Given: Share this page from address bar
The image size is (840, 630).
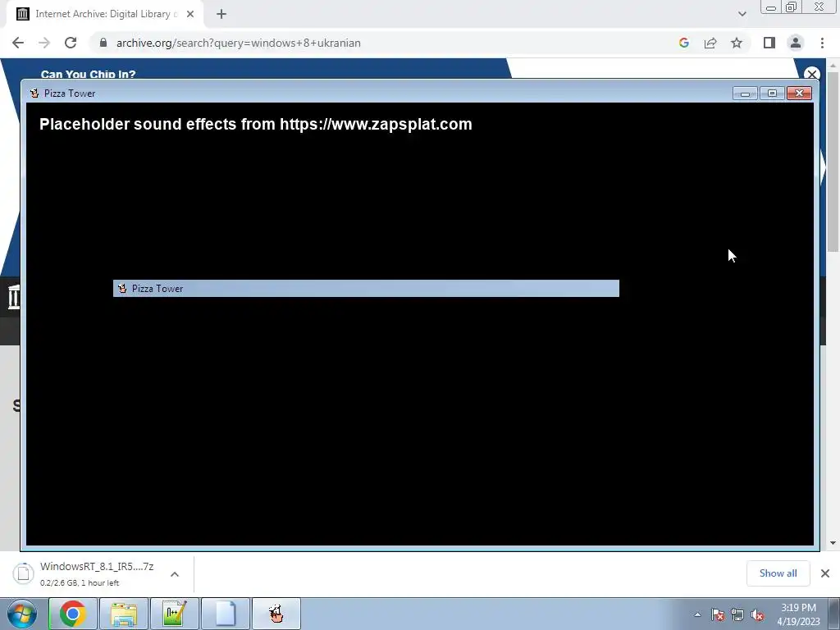Looking at the screenshot, I should coord(710,43).
